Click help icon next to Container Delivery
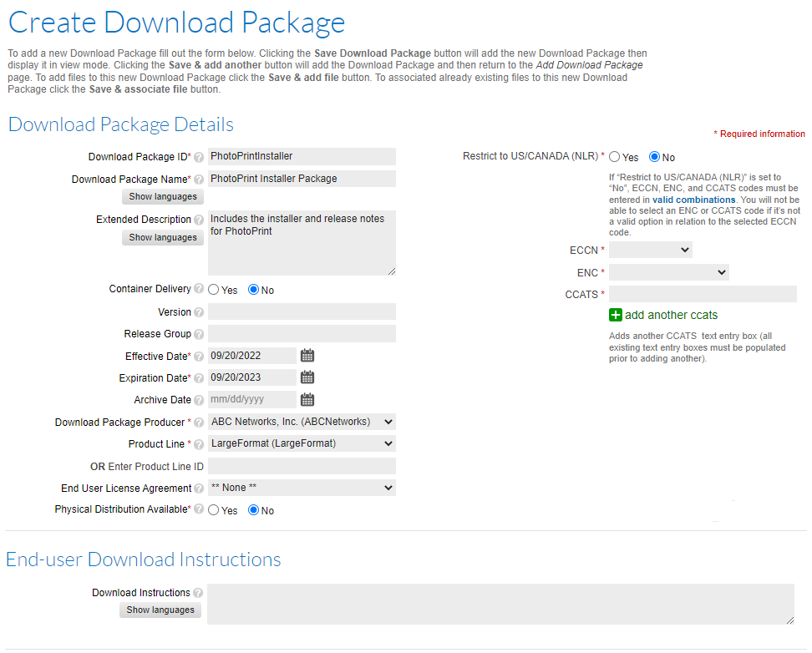The image size is (812, 653). [x=199, y=289]
